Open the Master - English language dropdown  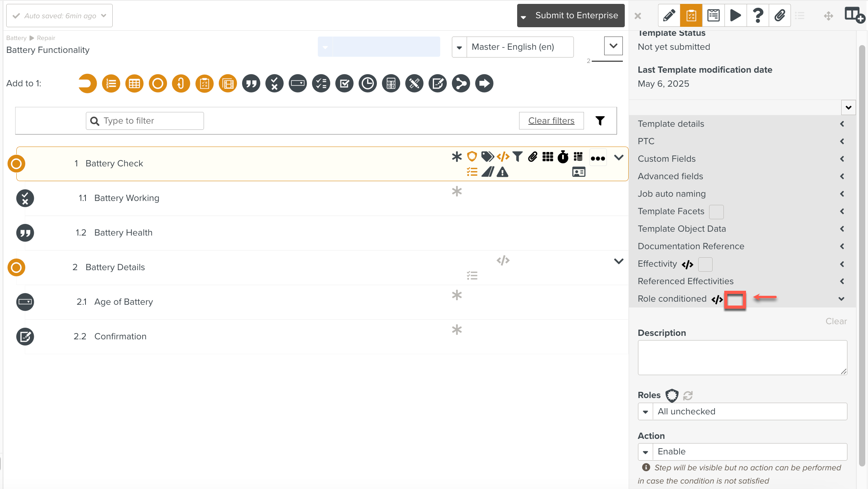[x=512, y=47]
